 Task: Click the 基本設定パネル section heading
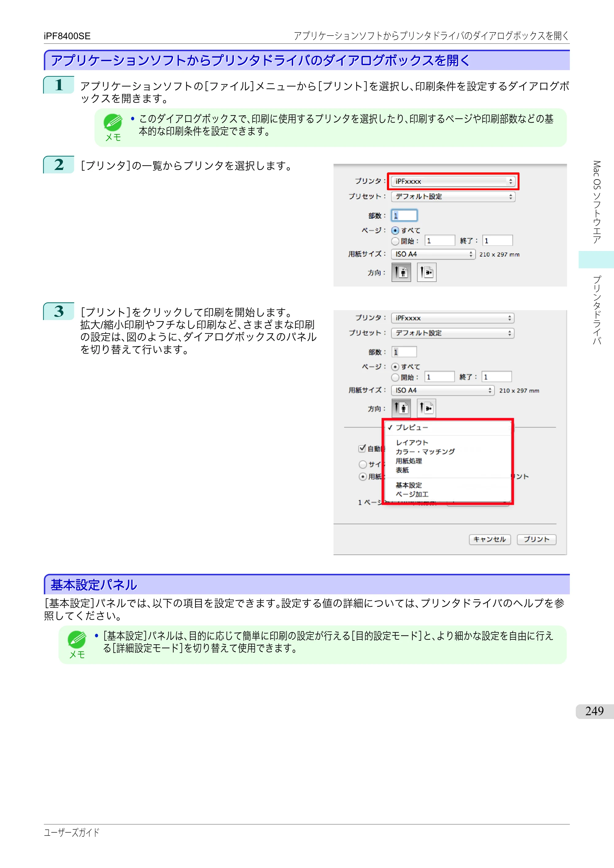94,585
